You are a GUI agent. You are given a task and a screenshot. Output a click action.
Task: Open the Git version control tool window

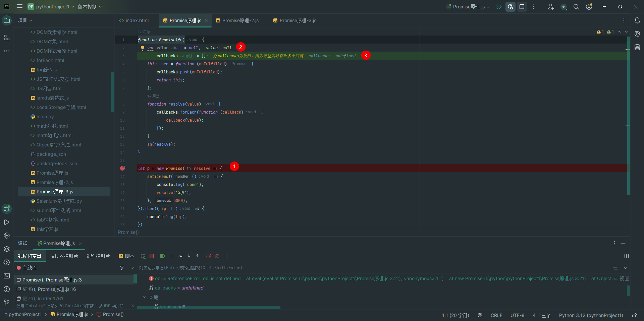[x=7, y=303]
